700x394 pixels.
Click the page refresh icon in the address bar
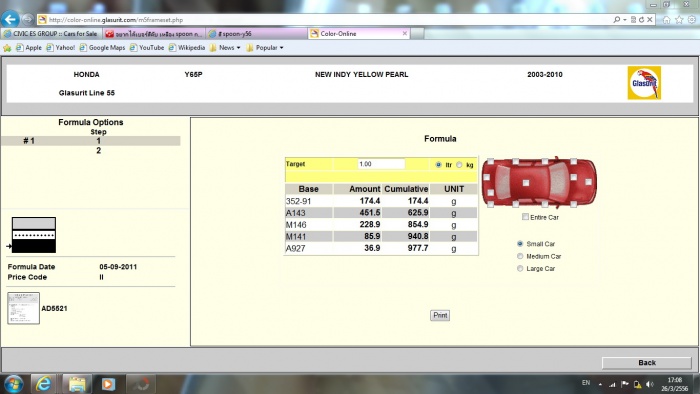(x=641, y=20)
